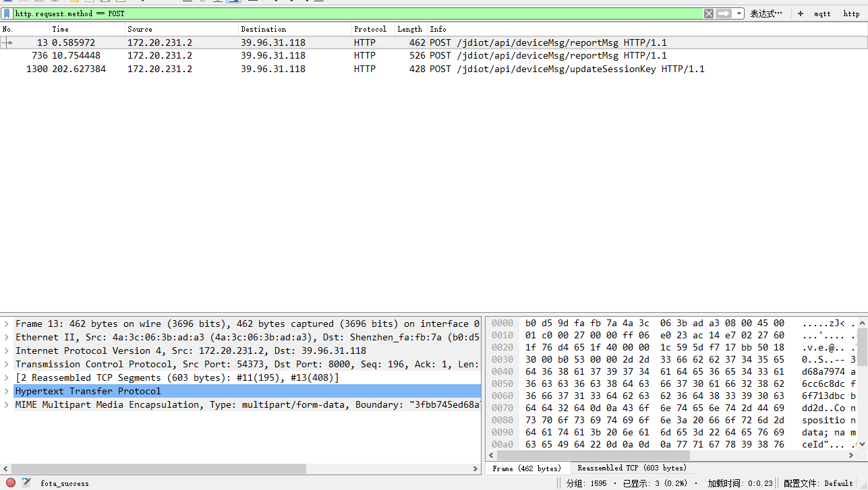868x490 pixels.
Task: Select the Frame 13 detail line
Action: point(247,324)
